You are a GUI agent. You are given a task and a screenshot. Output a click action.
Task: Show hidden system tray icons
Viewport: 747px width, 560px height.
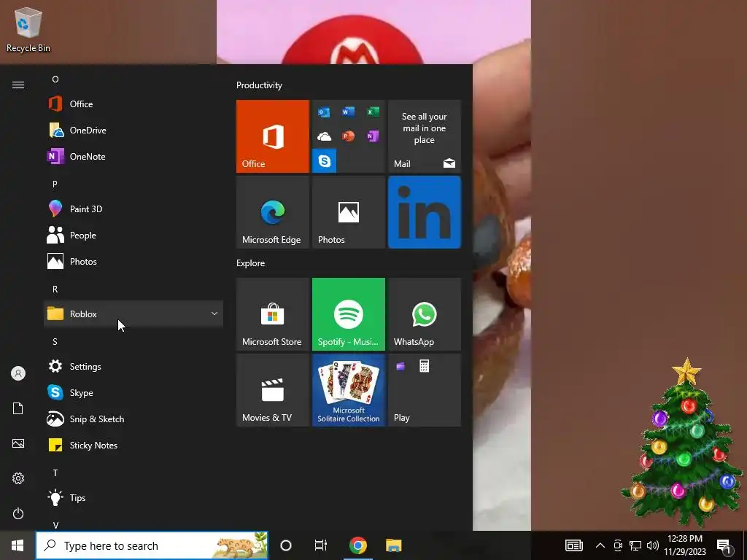pyautogui.click(x=600, y=545)
